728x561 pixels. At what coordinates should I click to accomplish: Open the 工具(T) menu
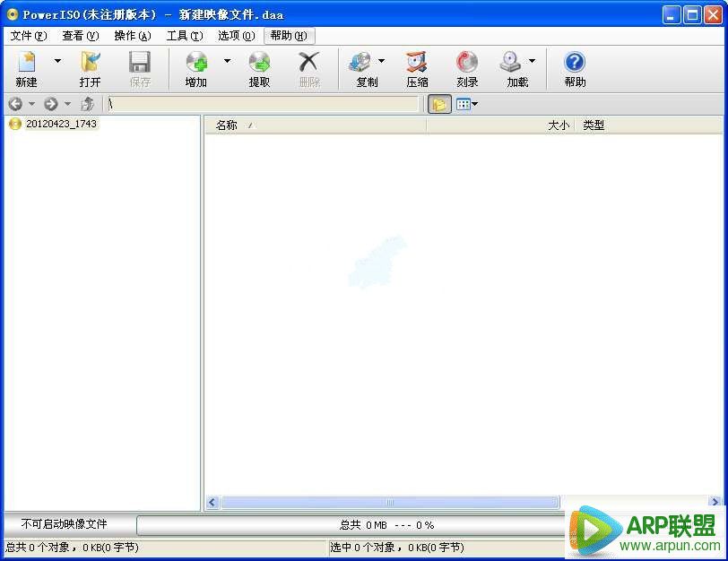tap(185, 36)
